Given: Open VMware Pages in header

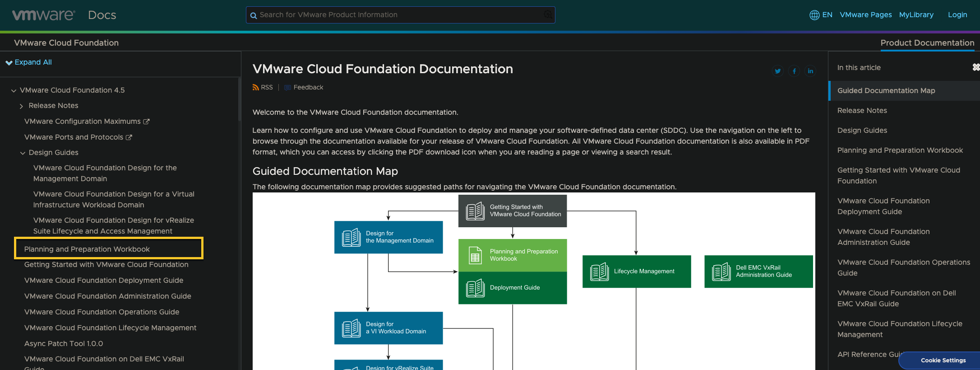Looking at the screenshot, I should [865, 15].
